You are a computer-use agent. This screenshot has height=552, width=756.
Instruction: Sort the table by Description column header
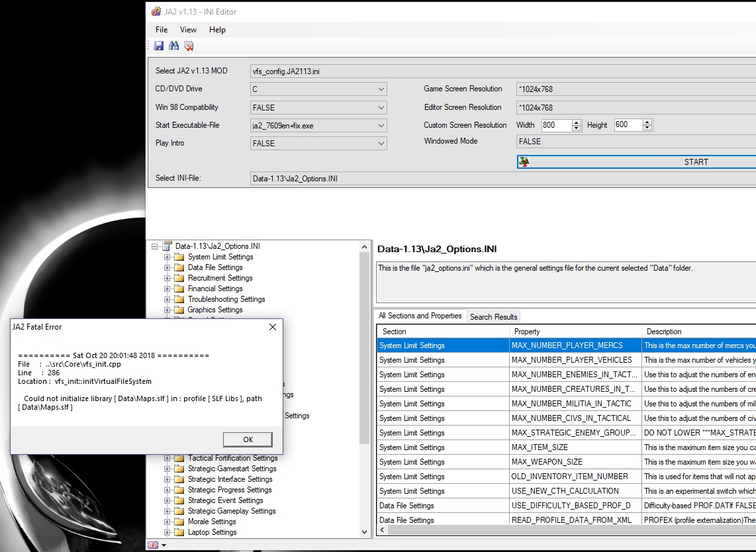[699, 332]
